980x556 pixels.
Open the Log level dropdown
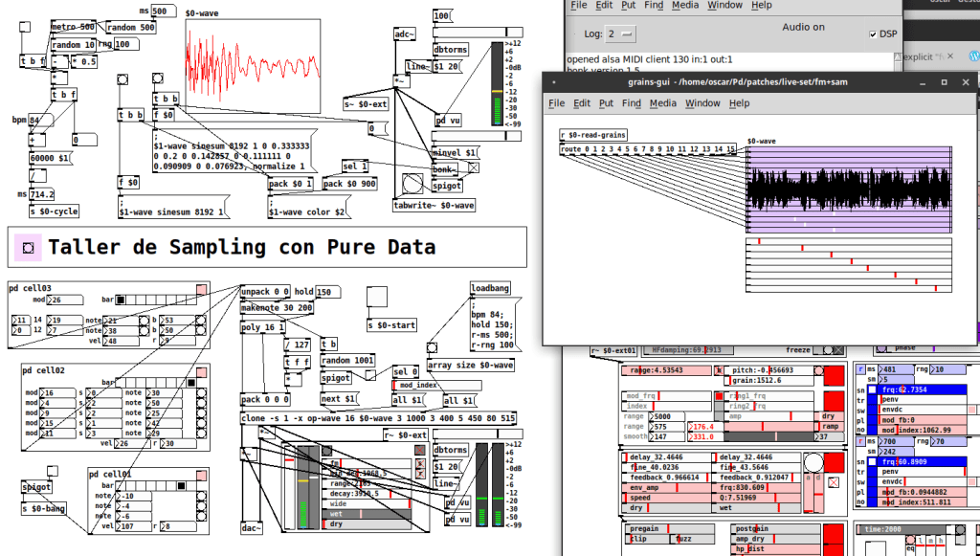click(x=622, y=33)
